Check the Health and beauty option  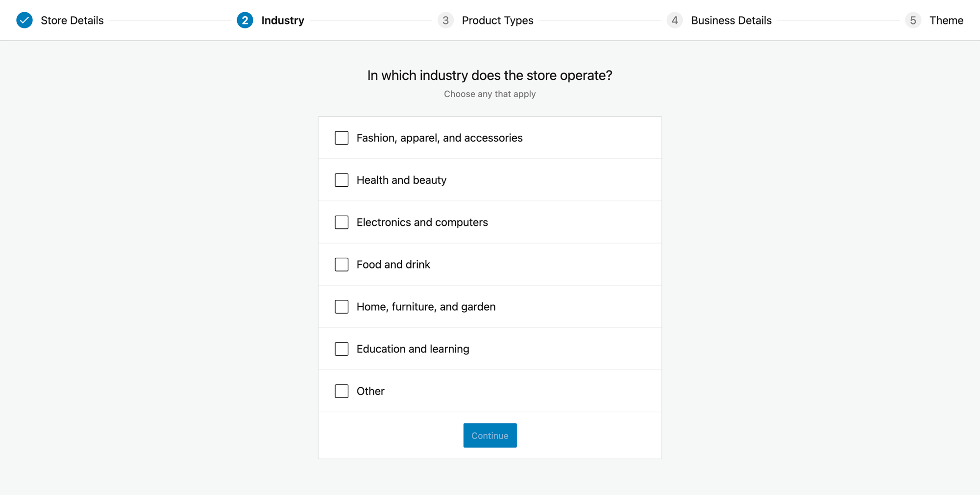(342, 180)
